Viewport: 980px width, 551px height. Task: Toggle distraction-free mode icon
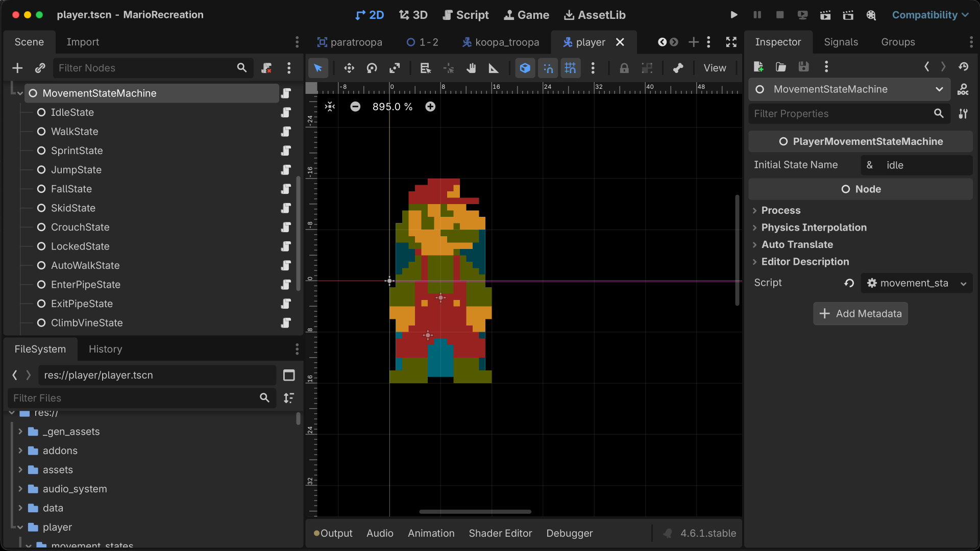(x=731, y=42)
